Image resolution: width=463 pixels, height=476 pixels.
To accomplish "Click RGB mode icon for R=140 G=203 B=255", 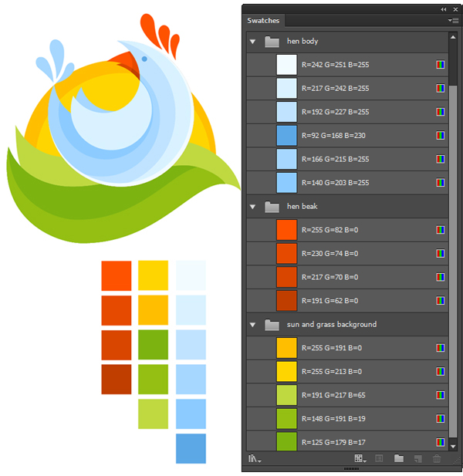I will tap(440, 183).
